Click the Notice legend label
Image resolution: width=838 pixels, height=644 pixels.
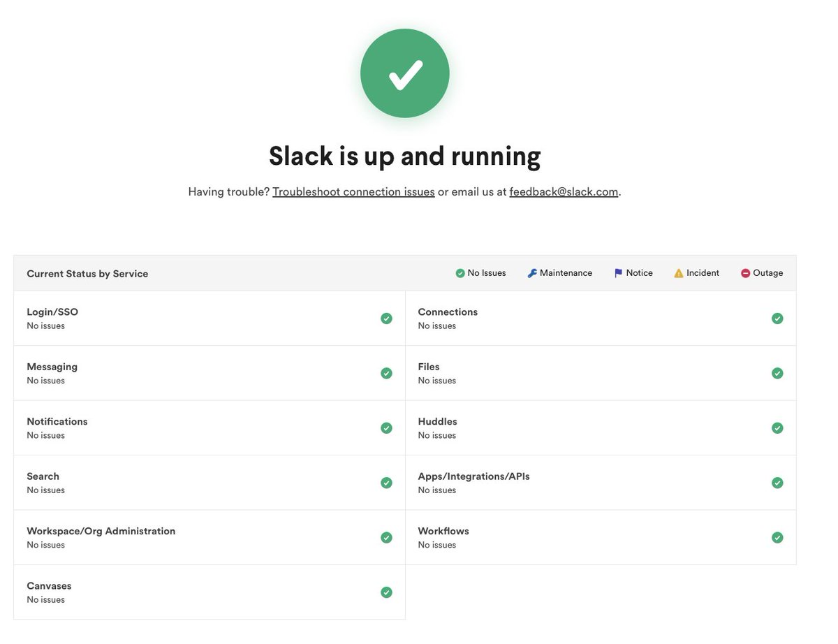(640, 273)
